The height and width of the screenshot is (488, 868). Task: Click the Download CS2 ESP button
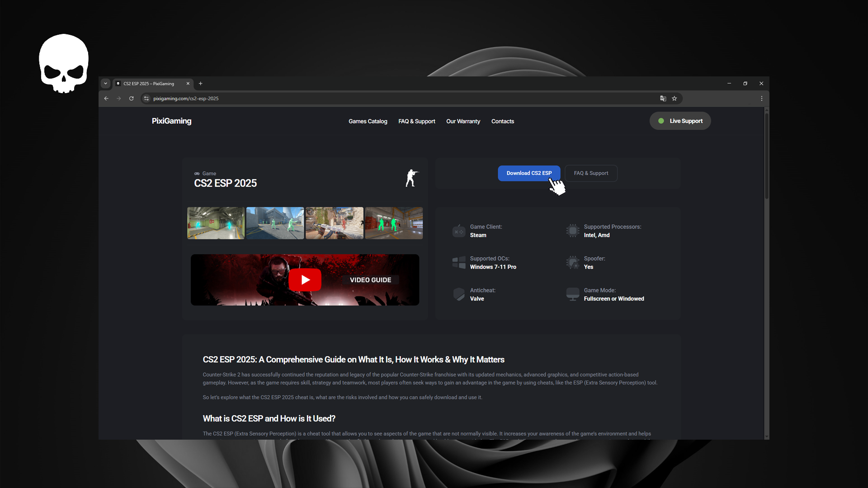click(x=529, y=173)
